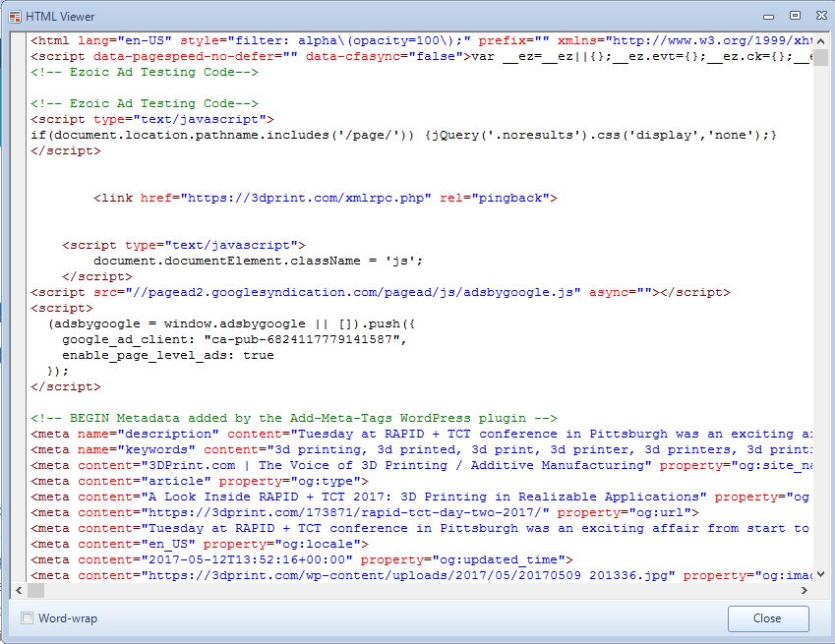Click the 20170509_201336.jpg image meta line
Screen dimensions: 835x644
click(x=421, y=575)
